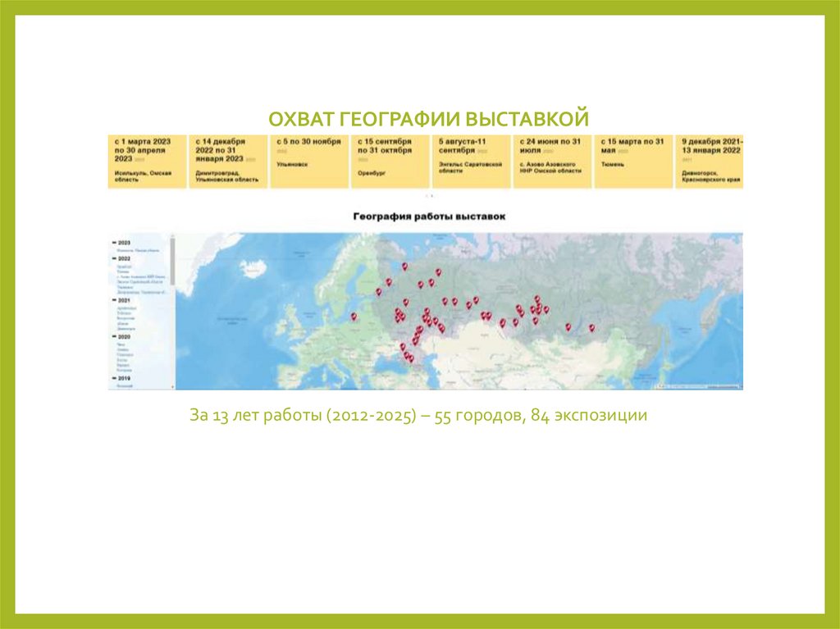Click the slide title «ОХВАТ ГЕОГРАФИИ ВЫСТАВКОЙ»
The width and height of the screenshot is (840, 629).
coord(428,118)
